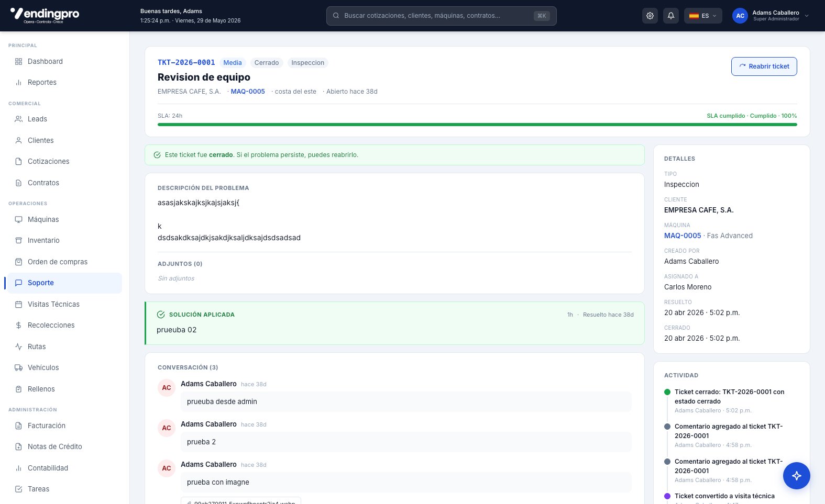This screenshot has width=825, height=504.
Task: Click the Dashboard grid icon in sidebar
Action: coord(18,62)
